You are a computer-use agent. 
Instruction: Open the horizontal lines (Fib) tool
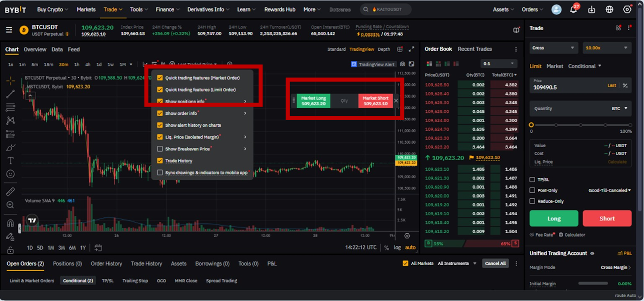[10, 107]
